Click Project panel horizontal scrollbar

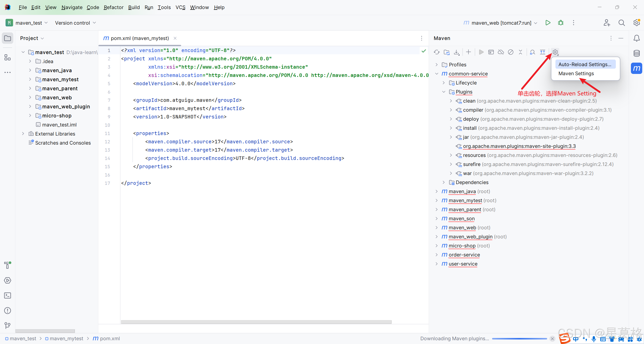[x=45, y=331]
